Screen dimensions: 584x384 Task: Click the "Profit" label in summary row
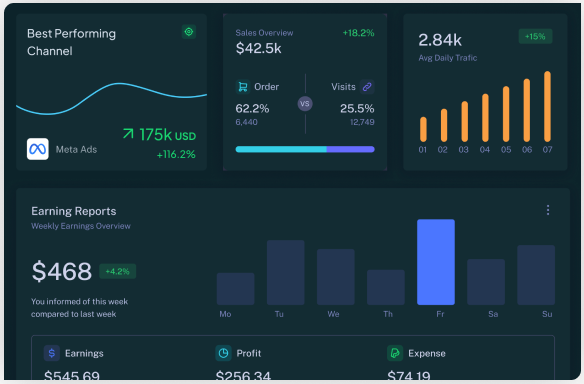coord(249,353)
